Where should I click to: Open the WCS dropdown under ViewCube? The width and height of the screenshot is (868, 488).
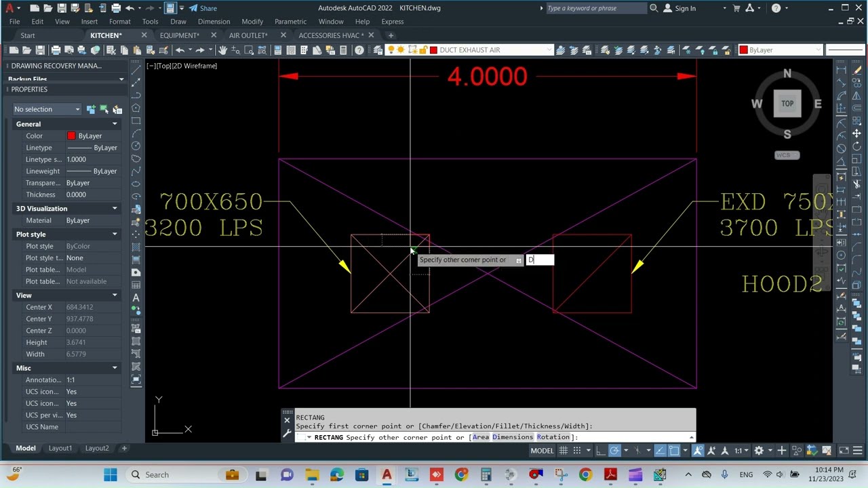pyautogui.click(x=787, y=155)
